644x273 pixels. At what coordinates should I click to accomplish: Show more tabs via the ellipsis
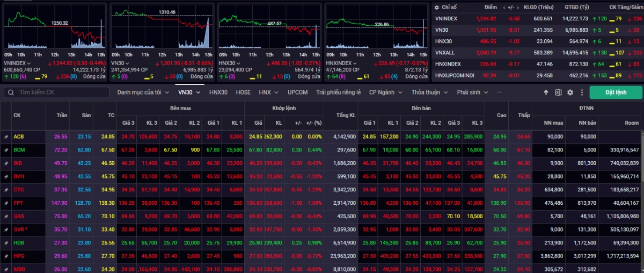coord(500,92)
